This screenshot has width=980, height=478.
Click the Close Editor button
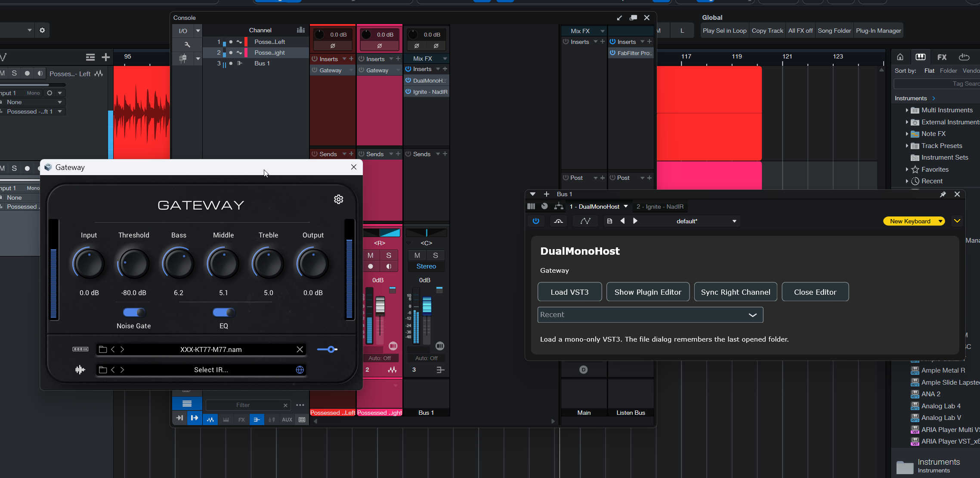(x=815, y=292)
